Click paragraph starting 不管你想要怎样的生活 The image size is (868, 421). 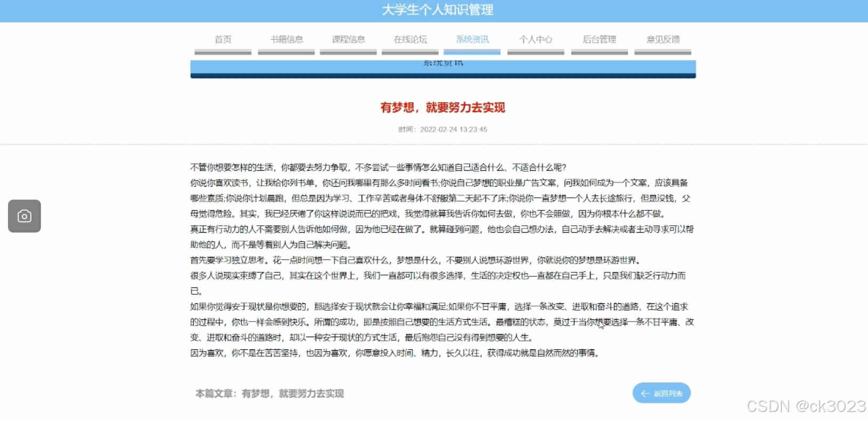pyautogui.click(x=378, y=167)
